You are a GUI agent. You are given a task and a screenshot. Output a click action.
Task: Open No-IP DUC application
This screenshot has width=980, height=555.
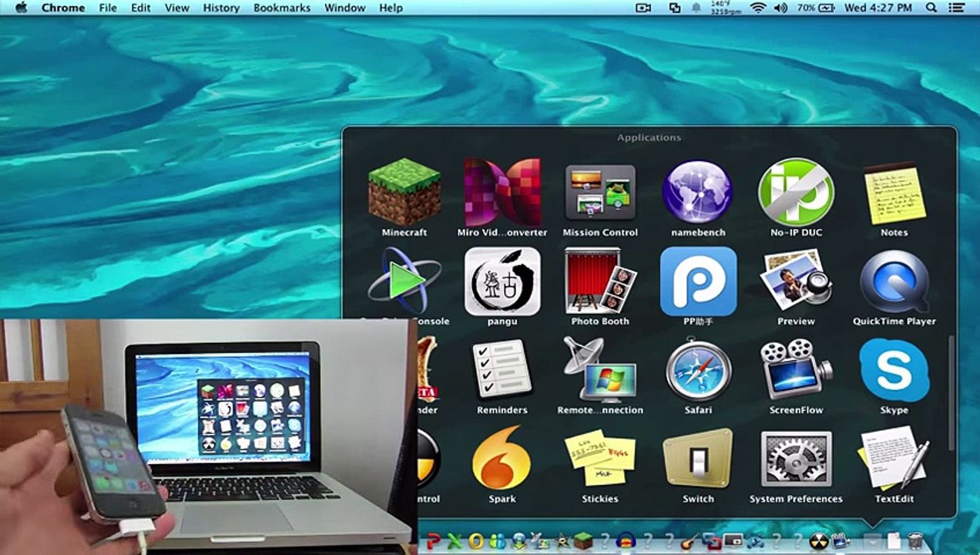pos(796,192)
